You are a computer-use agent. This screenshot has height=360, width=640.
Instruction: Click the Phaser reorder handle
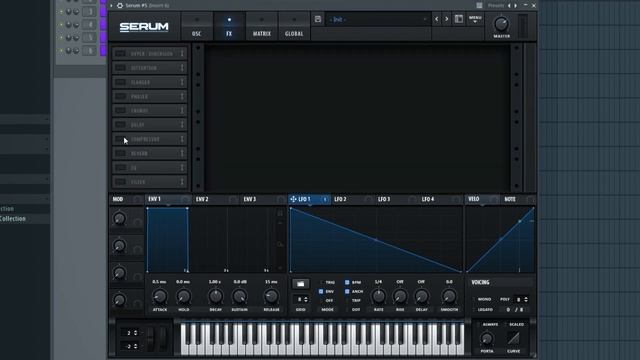[182, 96]
